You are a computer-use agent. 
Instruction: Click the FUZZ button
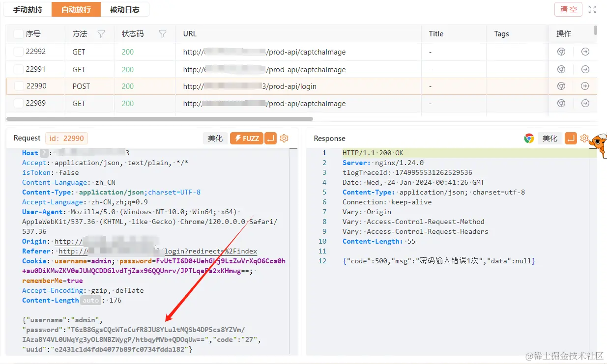pos(247,139)
